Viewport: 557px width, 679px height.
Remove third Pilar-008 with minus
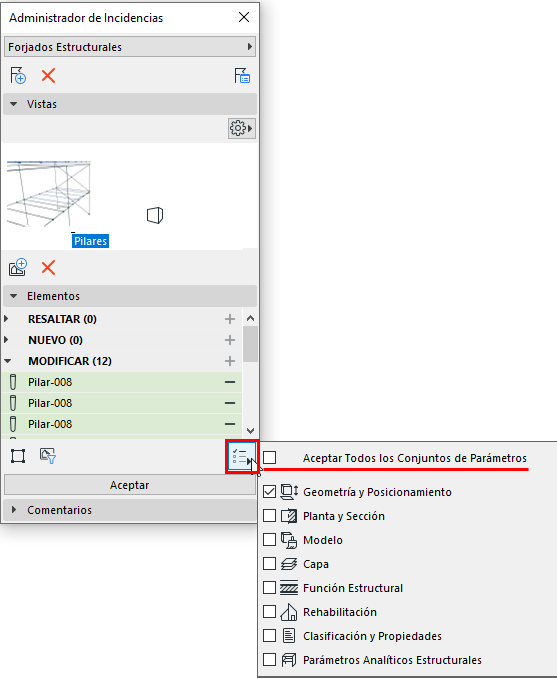230,424
